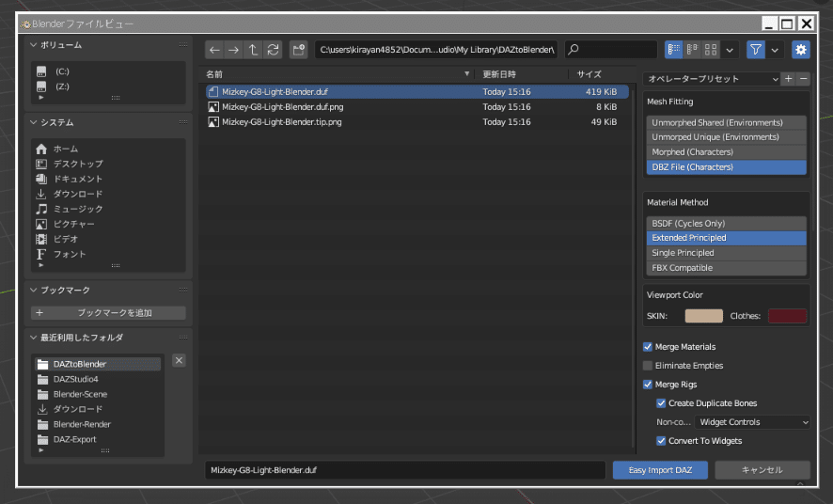Select Mizkey-G8-Light-Blender.duf.png file
The height and width of the screenshot is (504, 833).
[417, 107]
